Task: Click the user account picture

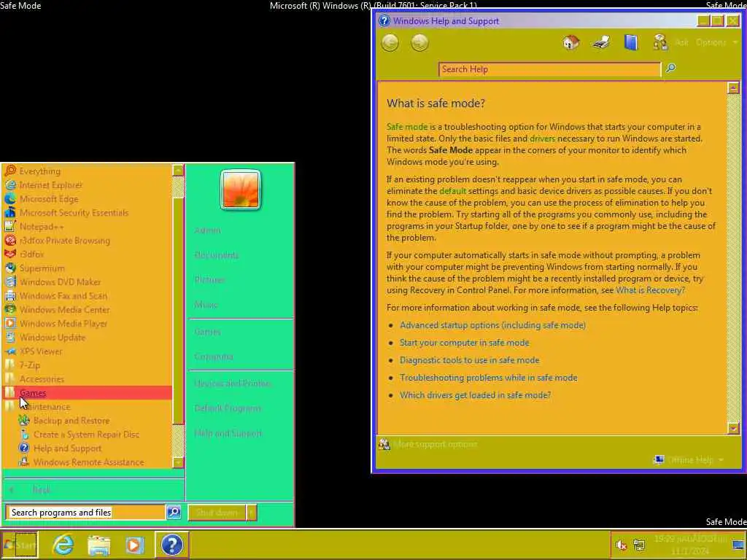Action: click(x=241, y=190)
